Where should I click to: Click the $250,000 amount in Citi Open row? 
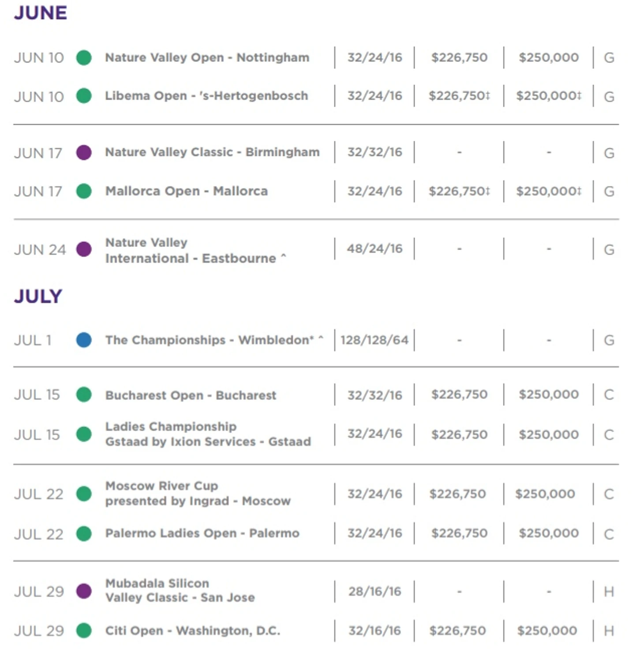[x=547, y=631]
